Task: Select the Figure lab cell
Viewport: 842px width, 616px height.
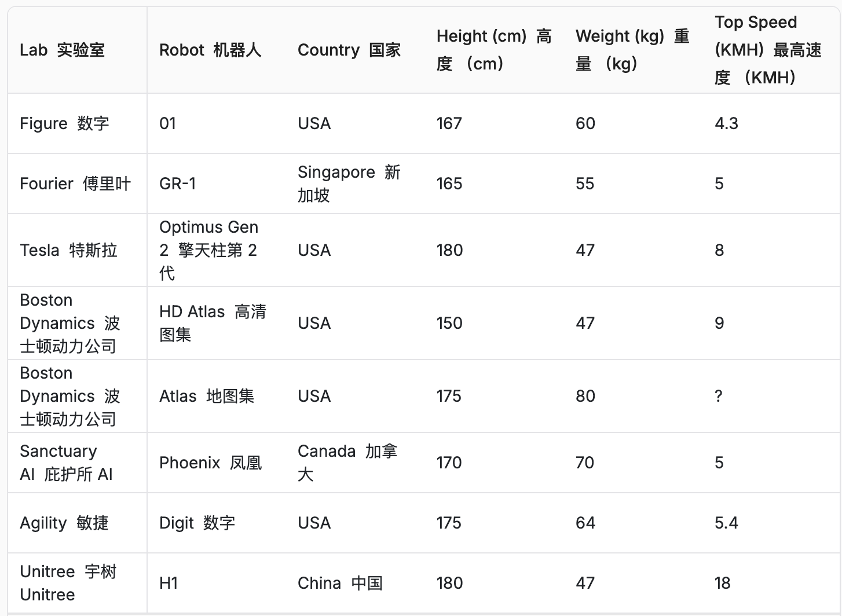Action: (64, 123)
